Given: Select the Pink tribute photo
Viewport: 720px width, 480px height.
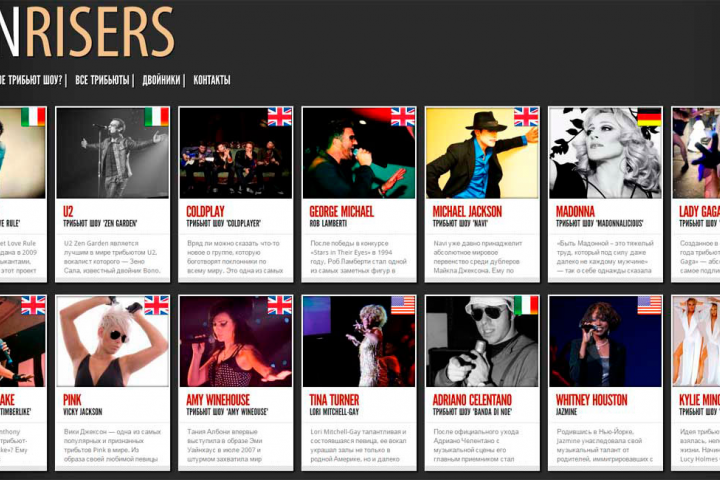Looking at the screenshot, I should (112, 341).
